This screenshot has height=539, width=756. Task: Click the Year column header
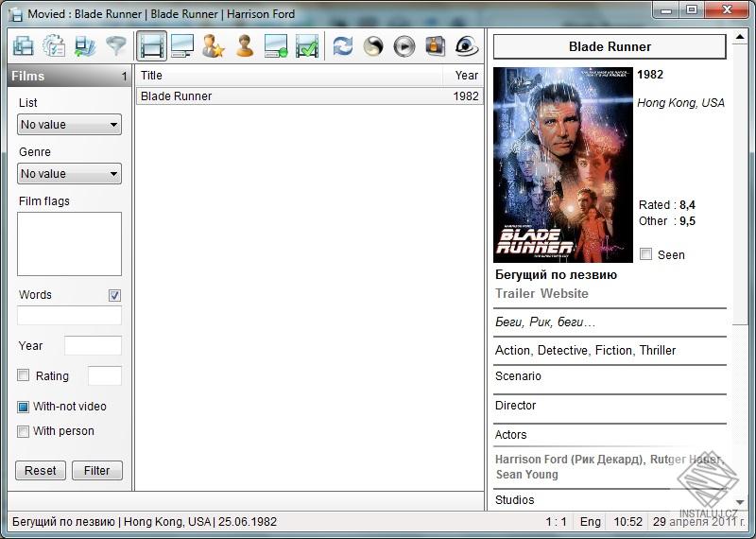click(x=463, y=76)
